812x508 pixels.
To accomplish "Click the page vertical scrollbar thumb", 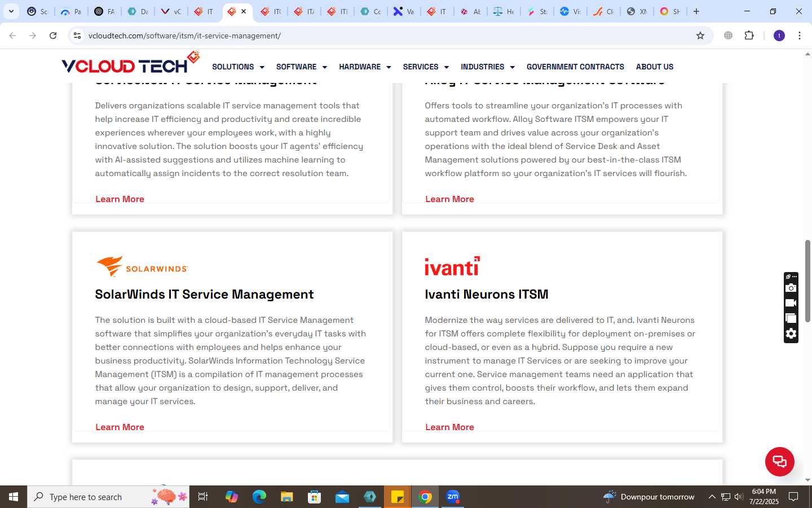I will pos(807,281).
